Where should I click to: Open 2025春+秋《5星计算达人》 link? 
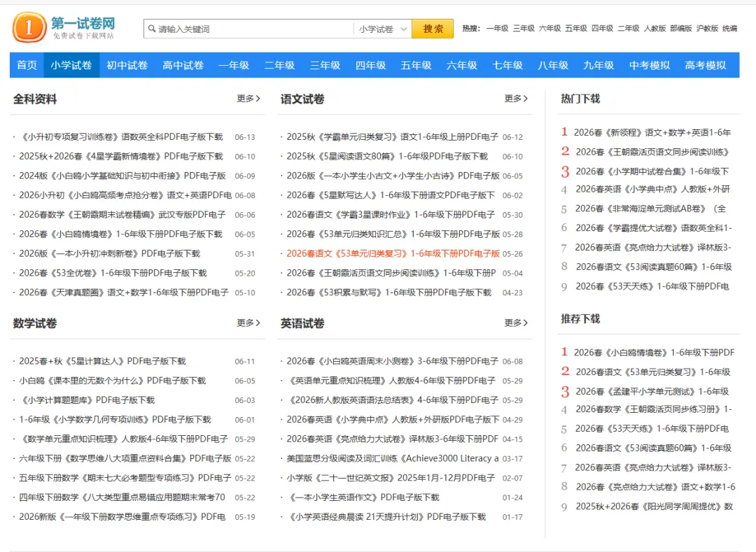[x=103, y=361]
